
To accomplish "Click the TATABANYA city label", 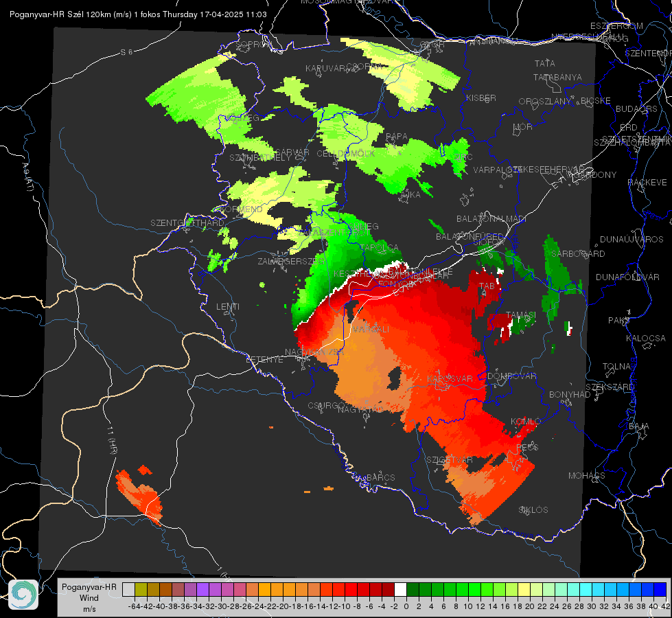I will 557,77.
